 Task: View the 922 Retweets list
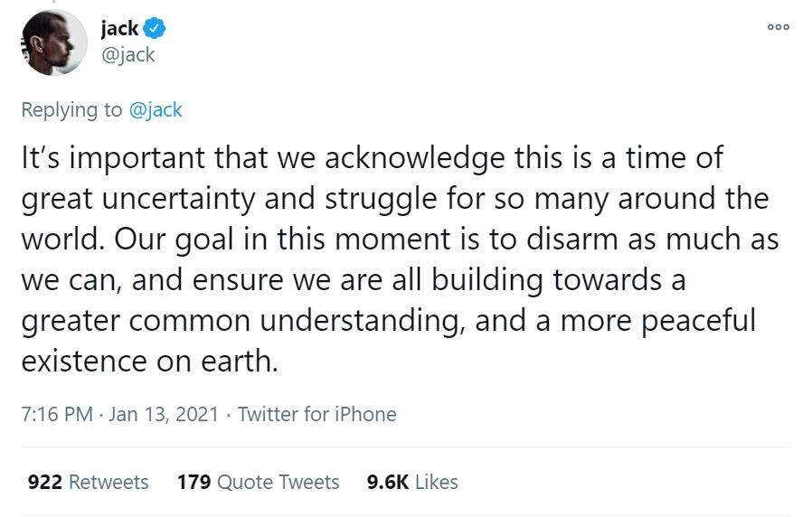click(x=88, y=482)
